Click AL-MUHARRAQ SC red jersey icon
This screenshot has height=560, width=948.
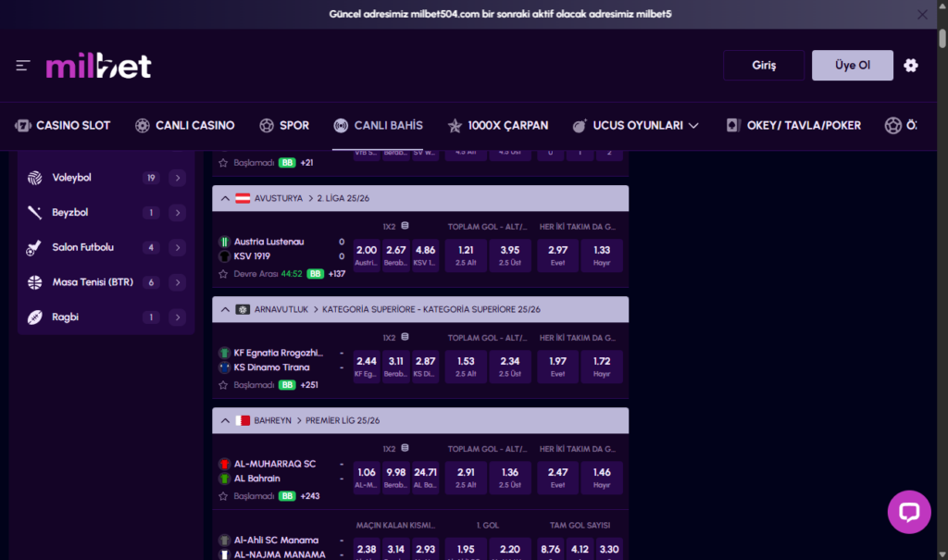click(224, 465)
